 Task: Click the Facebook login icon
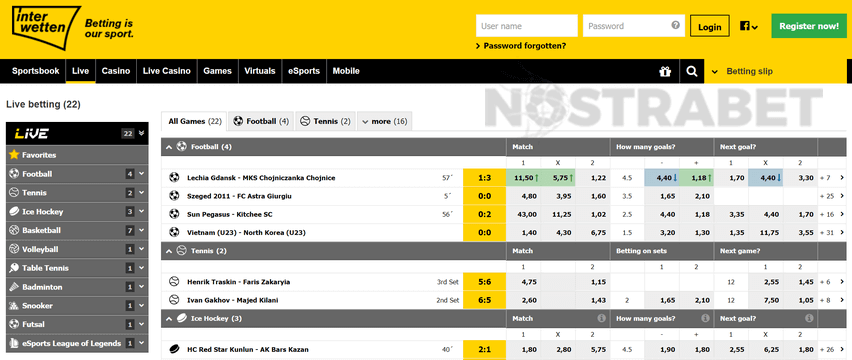[744, 26]
